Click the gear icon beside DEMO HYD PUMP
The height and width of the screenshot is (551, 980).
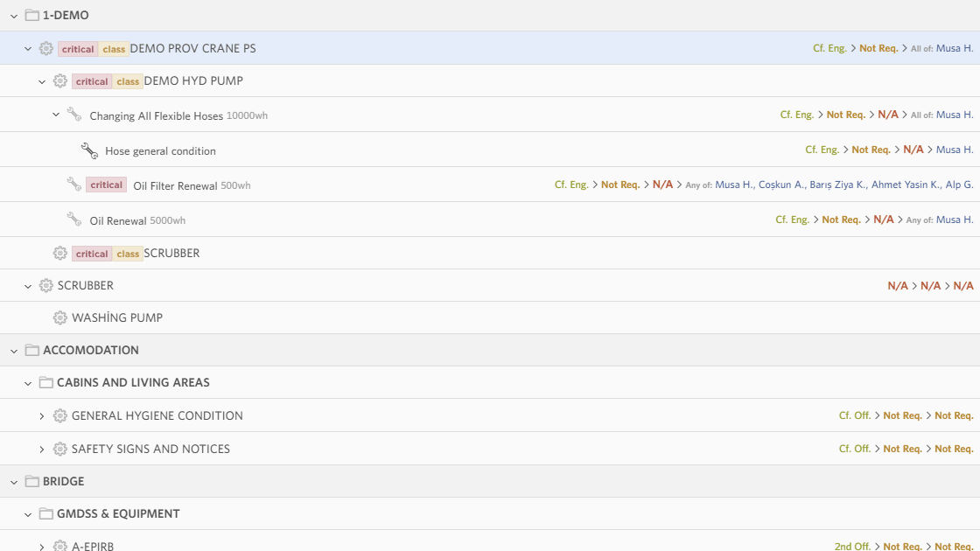pyautogui.click(x=60, y=81)
